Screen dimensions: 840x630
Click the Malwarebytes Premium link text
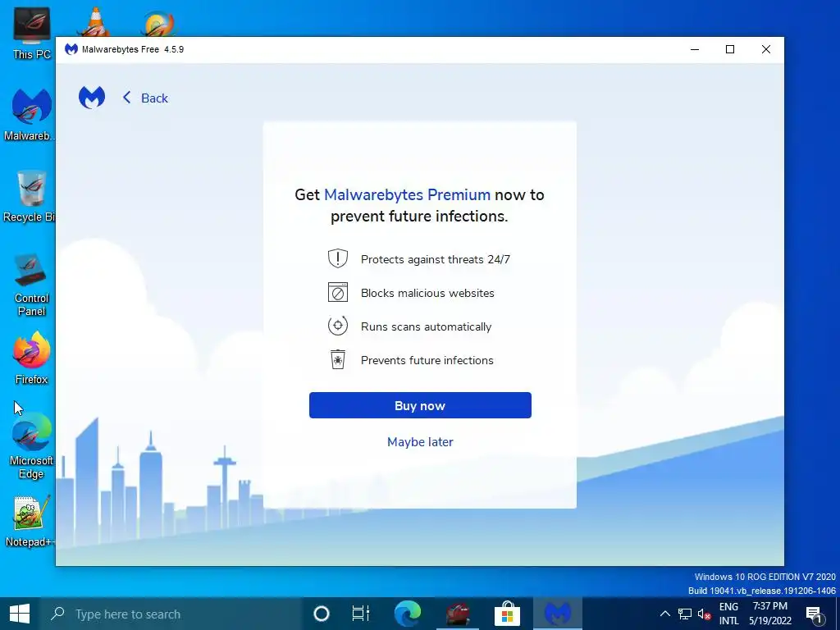(407, 194)
